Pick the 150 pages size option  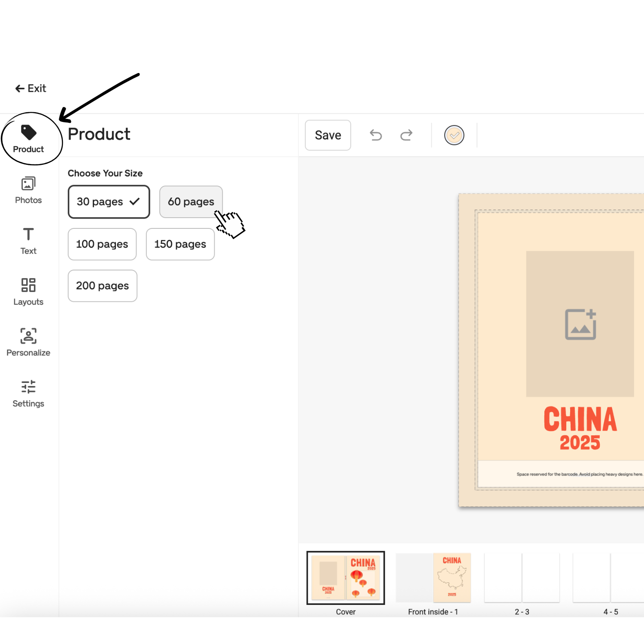(x=180, y=244)
